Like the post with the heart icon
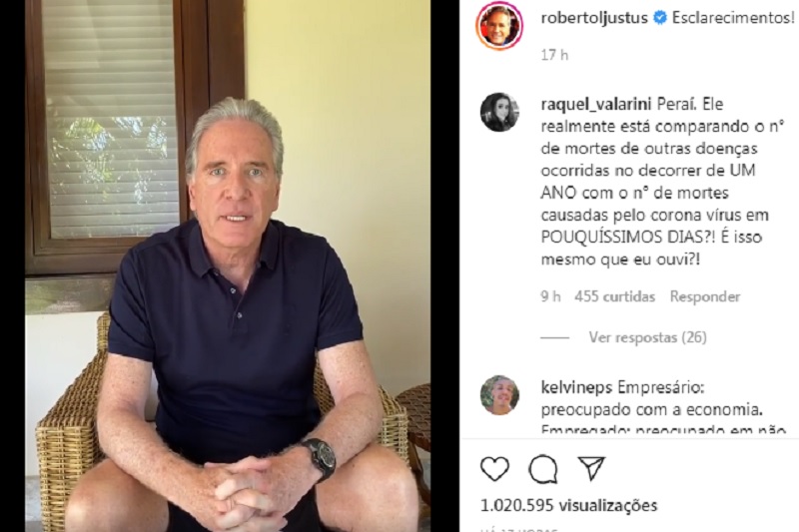The width and height of the screenshot is (799, 532). point(494,469)
